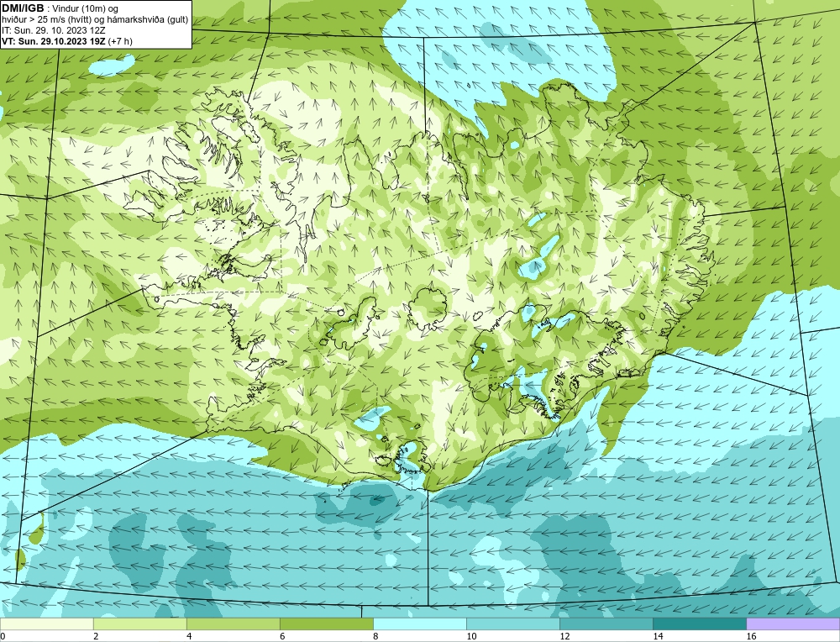Click the 0–2 m/s palest legend swatch

(46, 624)
